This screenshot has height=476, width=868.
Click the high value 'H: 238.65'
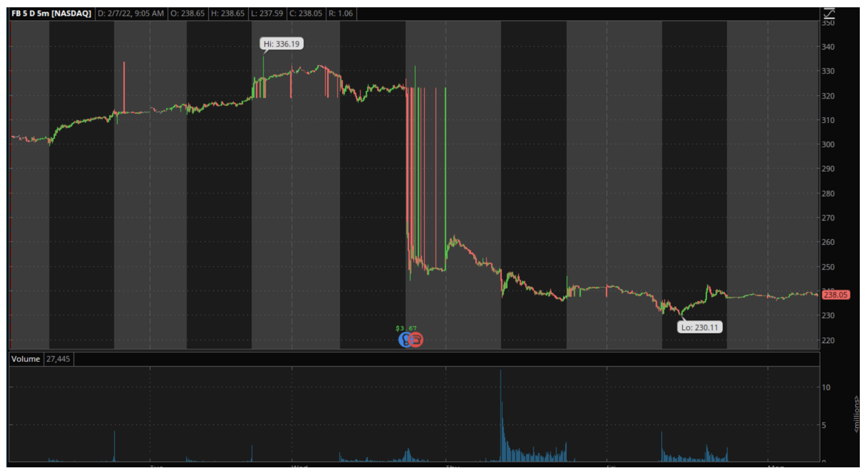pos(228,14)
